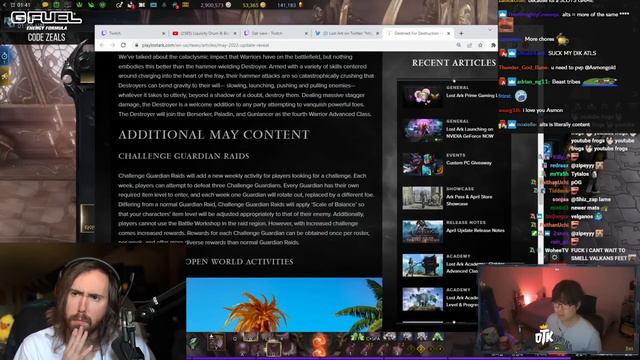Click the Ark Pass showcase thumbnail
This screenshot has height=360, width=640.
(x=422, y=198)
